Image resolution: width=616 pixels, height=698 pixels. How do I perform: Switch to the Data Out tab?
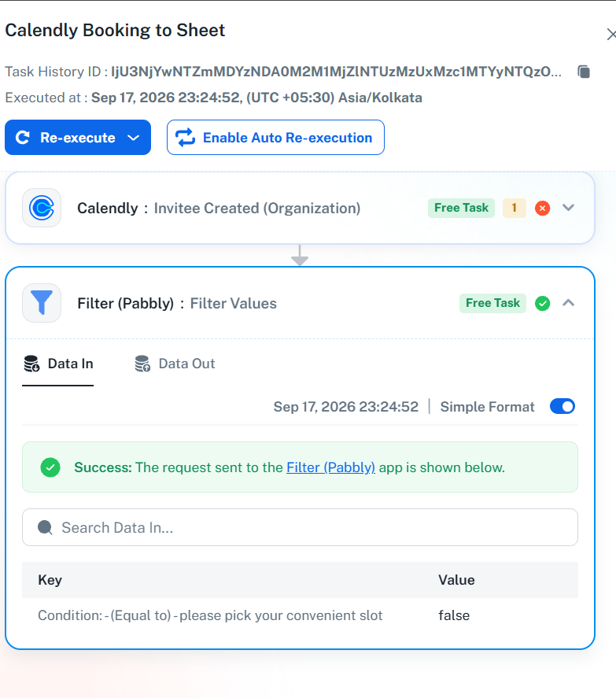(175, 364)
